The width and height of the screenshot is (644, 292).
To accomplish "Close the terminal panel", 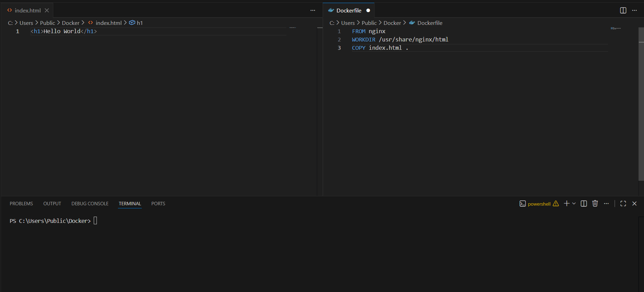I will (x=634, y=204).
